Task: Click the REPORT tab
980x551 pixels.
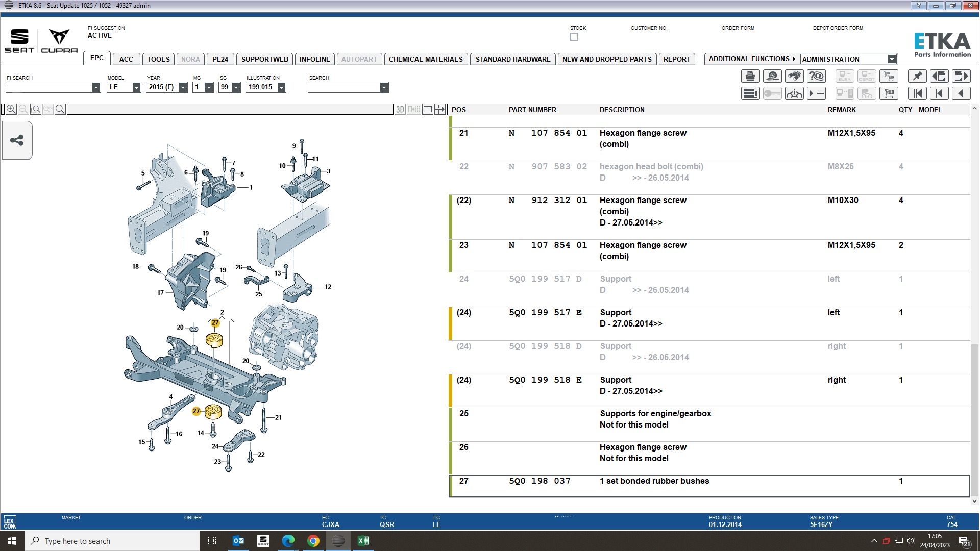Action: pyautogui.click(x=676, y=59)
